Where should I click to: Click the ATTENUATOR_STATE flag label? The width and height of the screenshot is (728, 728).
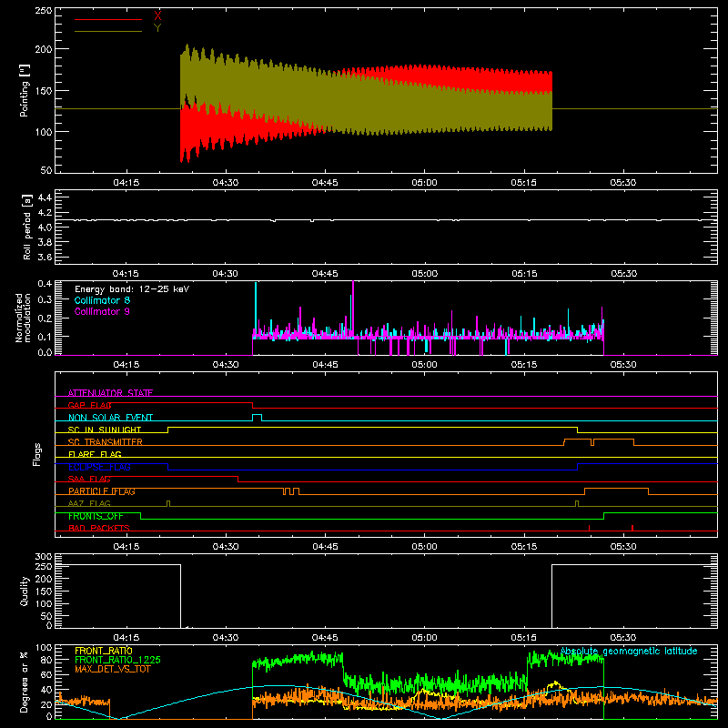[110, 393]
